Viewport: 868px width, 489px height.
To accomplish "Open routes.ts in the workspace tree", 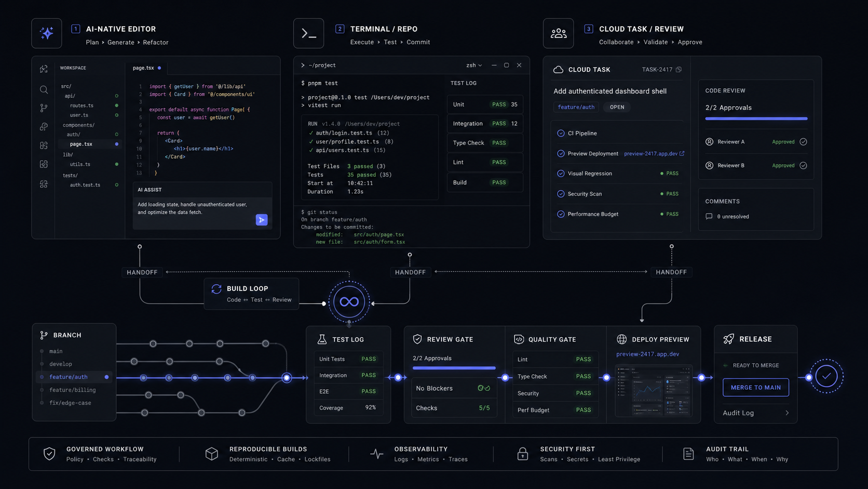I will 82,105.
